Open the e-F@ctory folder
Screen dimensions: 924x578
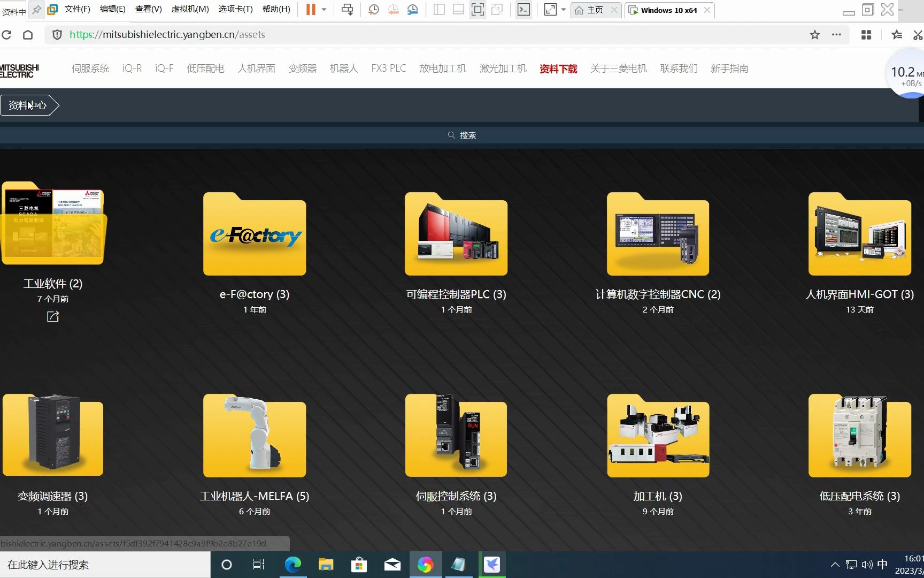click(x=255, y=234)
